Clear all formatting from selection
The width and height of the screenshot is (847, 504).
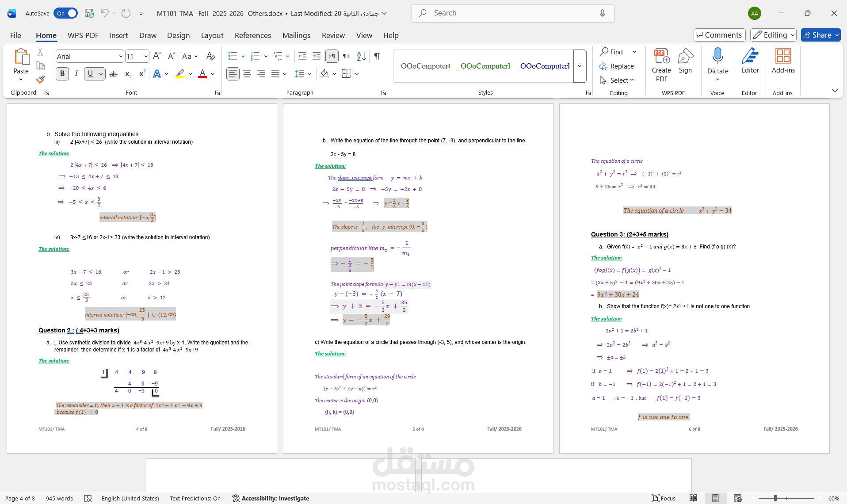pos(211,56)
